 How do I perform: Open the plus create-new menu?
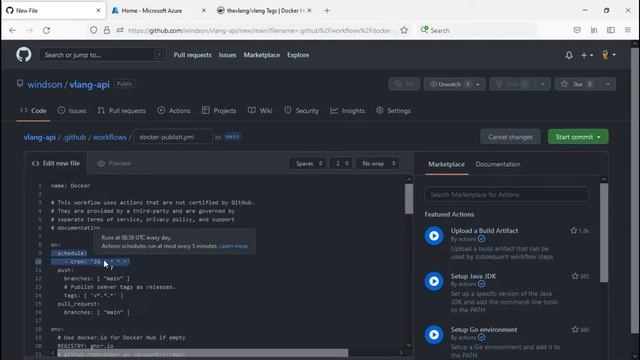click(587, 55)
